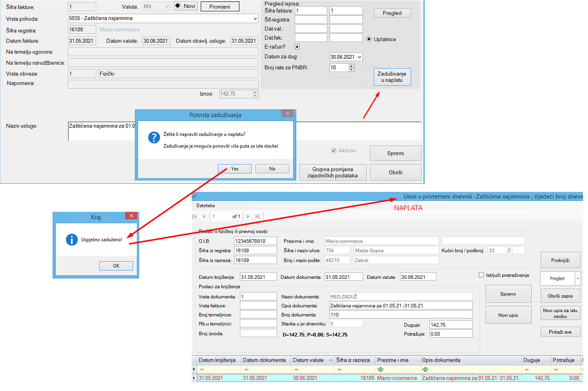Click previous record navigation arrow
This screenshot has height=391, width=588.
204,216
